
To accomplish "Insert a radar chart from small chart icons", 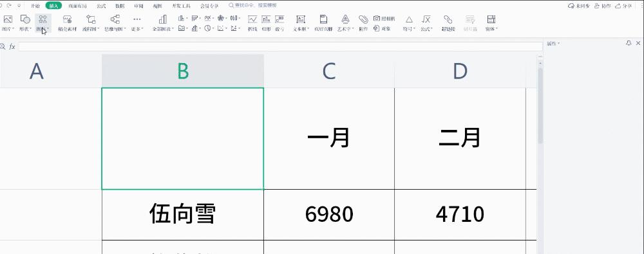I will (220, 19).
